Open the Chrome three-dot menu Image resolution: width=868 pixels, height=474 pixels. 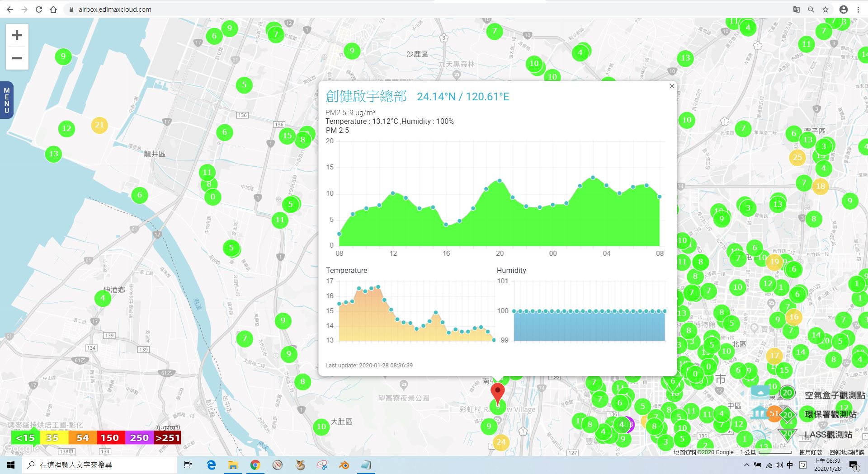858,9
